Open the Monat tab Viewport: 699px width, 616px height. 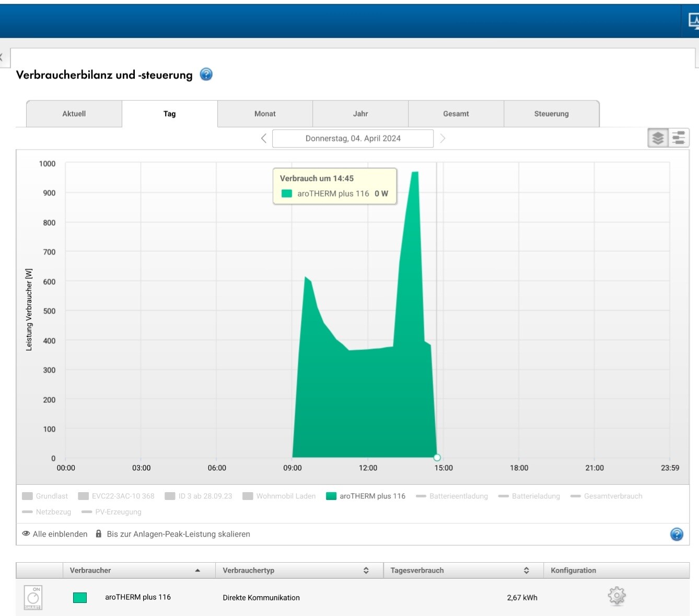[265, 114]
